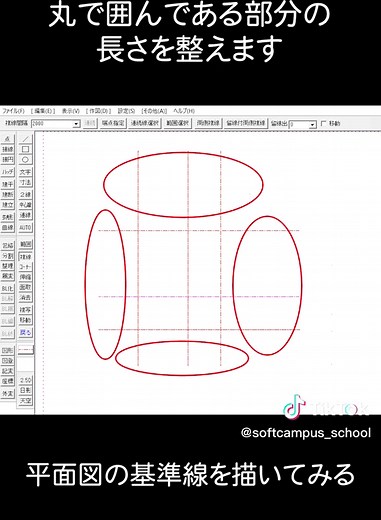
Task: Open the その他(A) menu
Action: pos(154,111)
